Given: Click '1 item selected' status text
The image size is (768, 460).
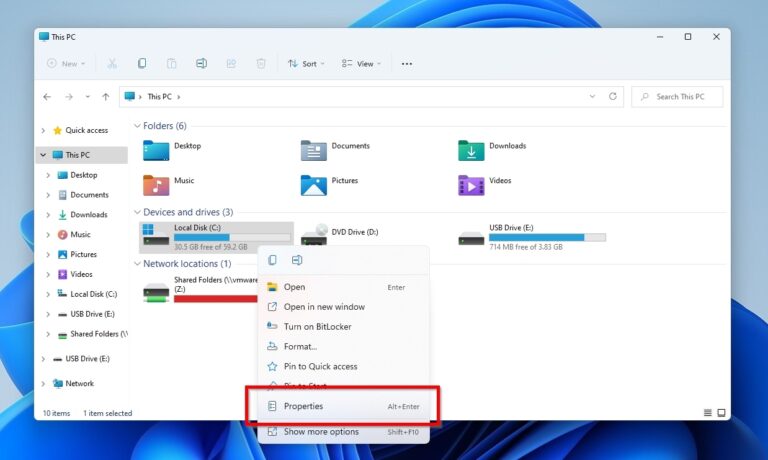Looking at the screenshot, I should point(108,413).
